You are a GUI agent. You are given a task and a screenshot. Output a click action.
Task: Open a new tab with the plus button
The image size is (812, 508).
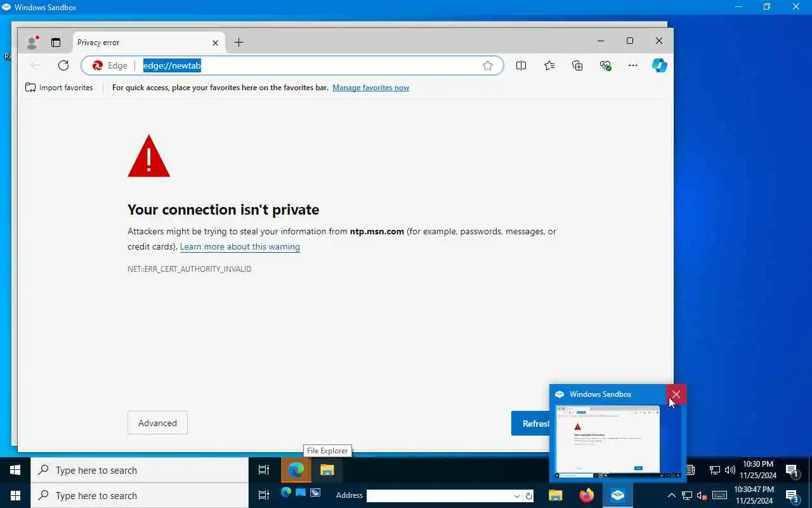[239, 43]
